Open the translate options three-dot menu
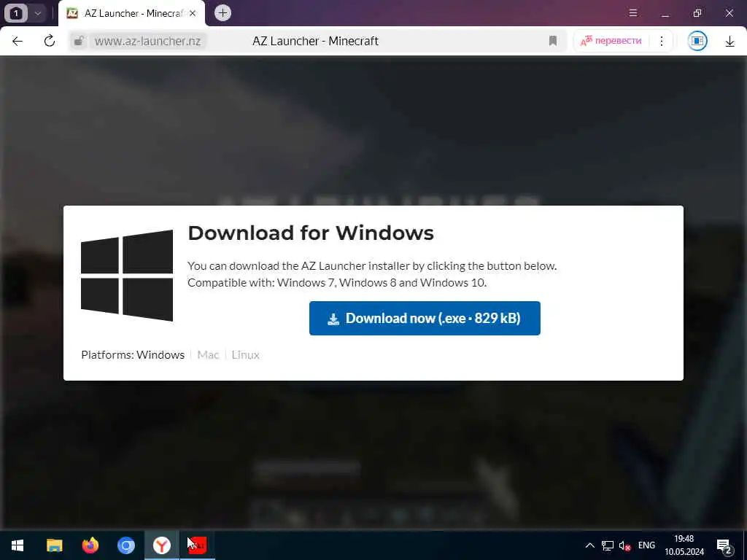Viewport: 747px width, 560px height. tap(661, 41)
